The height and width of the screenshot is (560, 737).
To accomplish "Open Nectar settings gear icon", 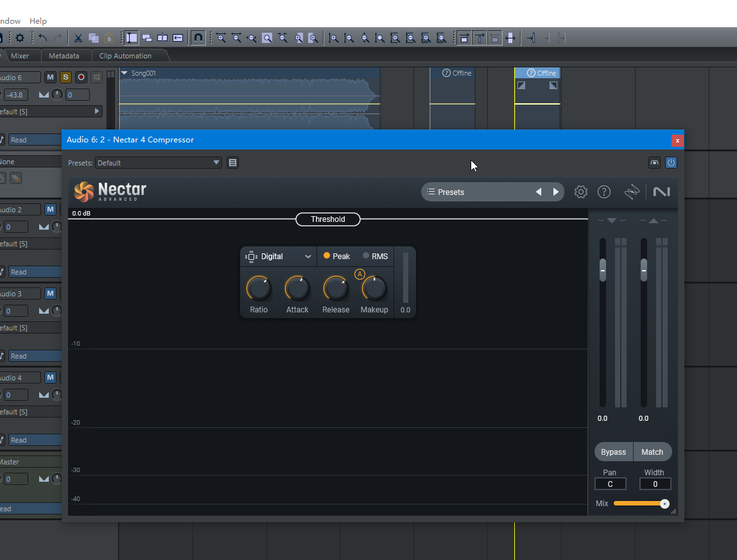I will pyautogui.click(x=581, y=192).
